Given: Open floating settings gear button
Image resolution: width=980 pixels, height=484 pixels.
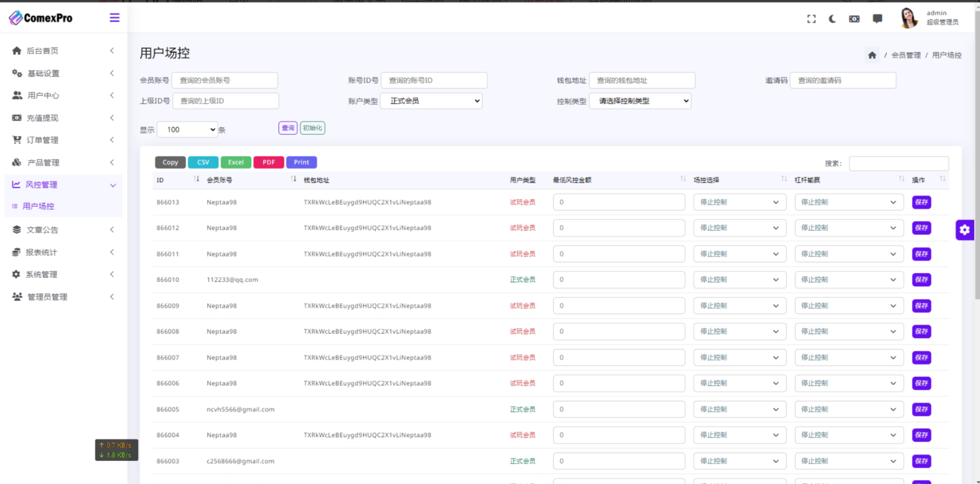Looking at the screenshot, I should [965, 230].
